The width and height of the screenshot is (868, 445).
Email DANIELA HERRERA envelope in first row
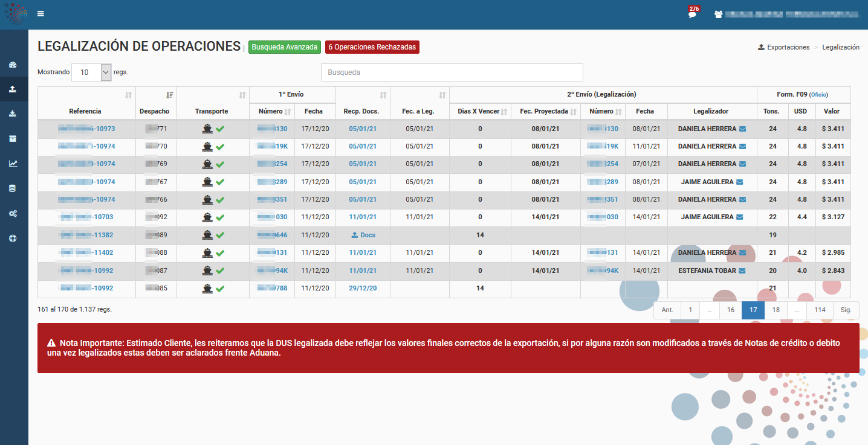pos(743,129)
